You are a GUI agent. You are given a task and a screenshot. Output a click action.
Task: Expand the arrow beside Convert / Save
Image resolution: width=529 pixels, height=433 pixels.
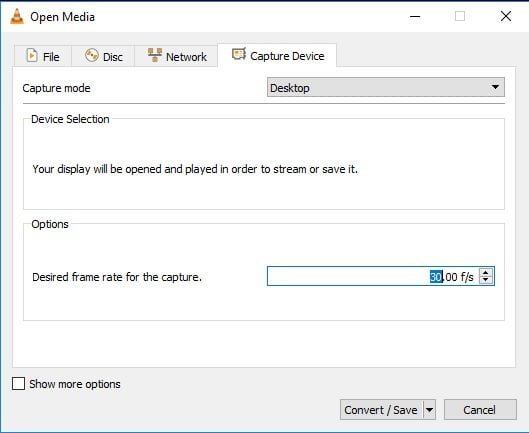429,410
